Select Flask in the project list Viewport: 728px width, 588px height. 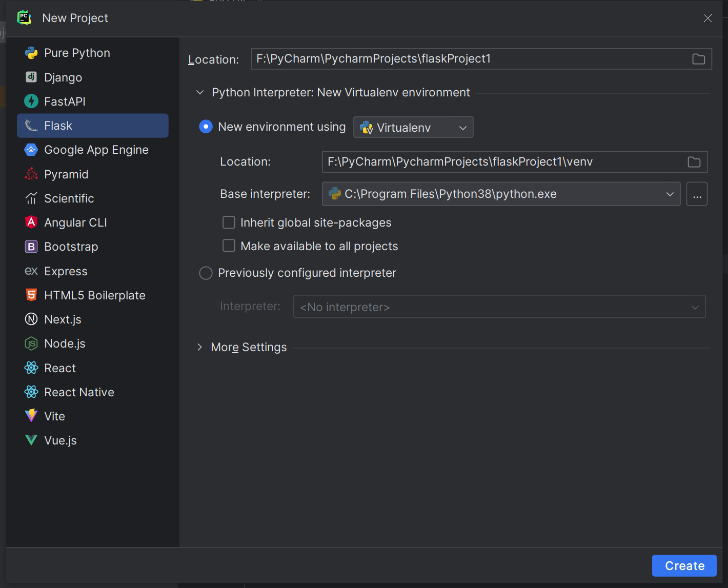pos(93,126)
